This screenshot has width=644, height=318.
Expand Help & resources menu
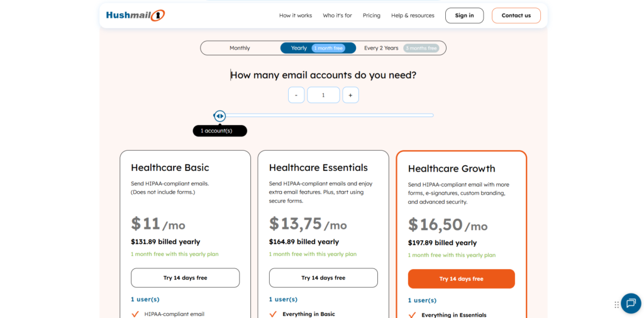[x=413, y=16]
